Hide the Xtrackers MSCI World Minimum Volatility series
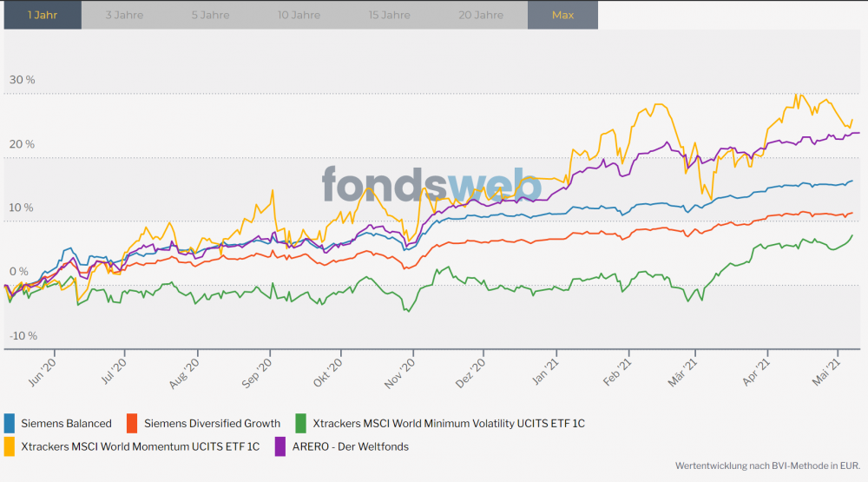This screenshot has height=482, width=868. (449, 424)
